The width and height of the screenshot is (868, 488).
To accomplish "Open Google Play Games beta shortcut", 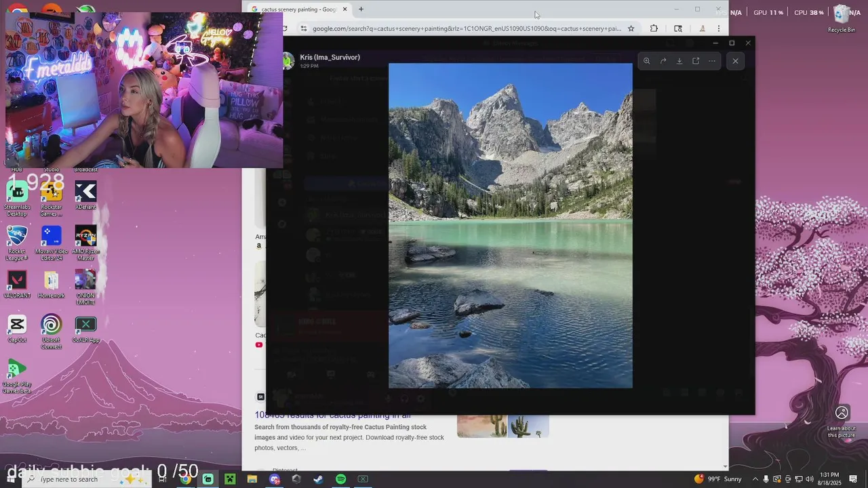I will [x=17, y=376].
